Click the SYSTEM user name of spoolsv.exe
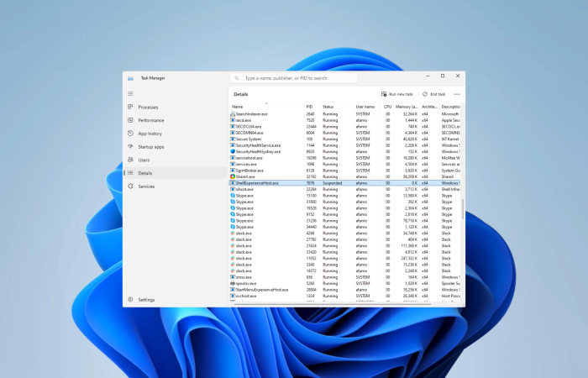This screenshot has width=588, height=378. pyautogui.click(x=363, y=284)
